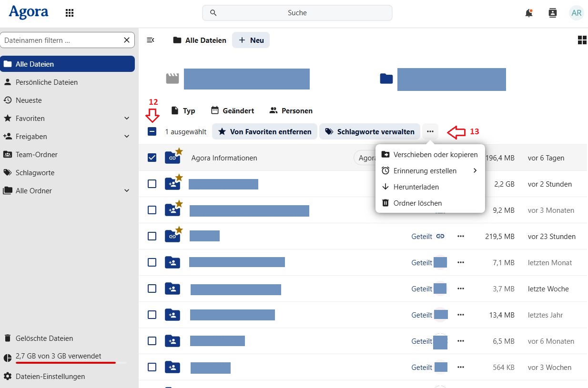Select the checkbox for the 2,2 GB folder
Image resolution: width=588 pixels, height=388 pixels.
pyautogui.click(x=152, y=184)
